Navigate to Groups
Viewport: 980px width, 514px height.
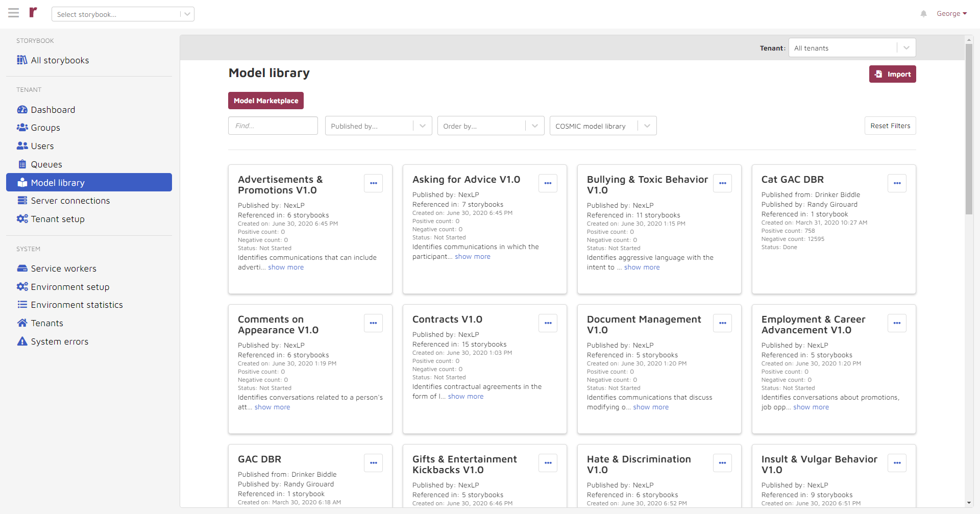pyautogui.click(x=89, y=128)
